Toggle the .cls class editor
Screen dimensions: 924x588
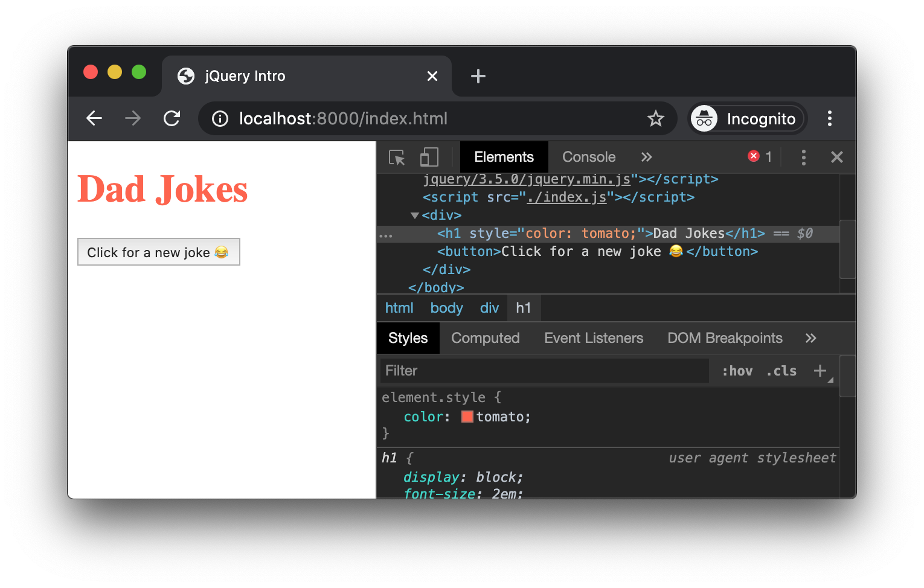(780, 371)
